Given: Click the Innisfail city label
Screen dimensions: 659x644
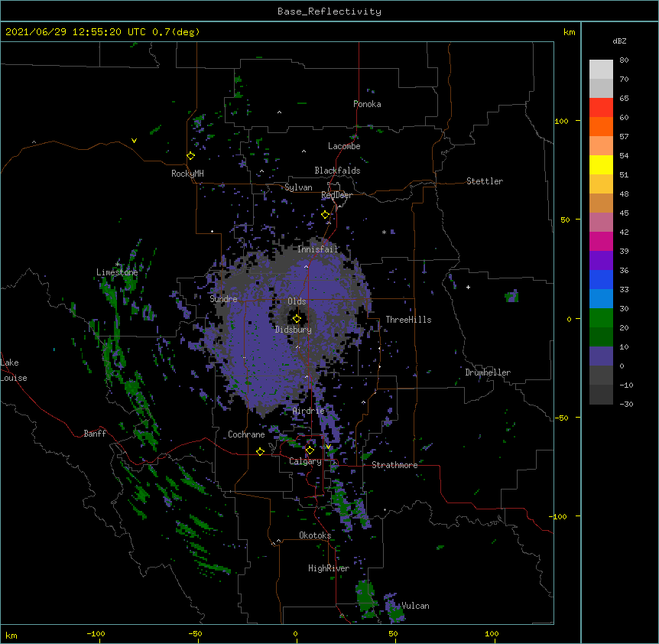Looking at the screenshot, I should [318, 249].
